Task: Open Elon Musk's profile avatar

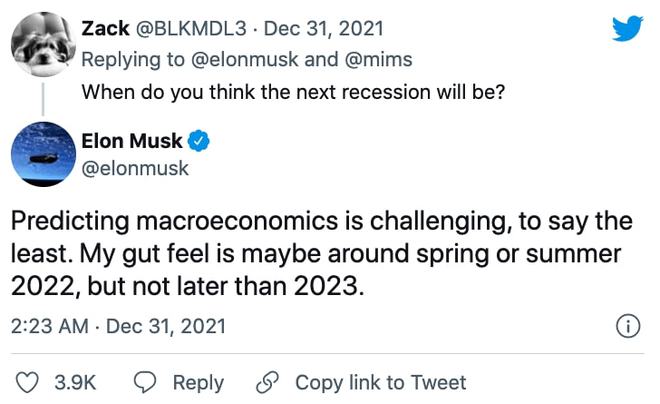Action: (x=42, y=154)
